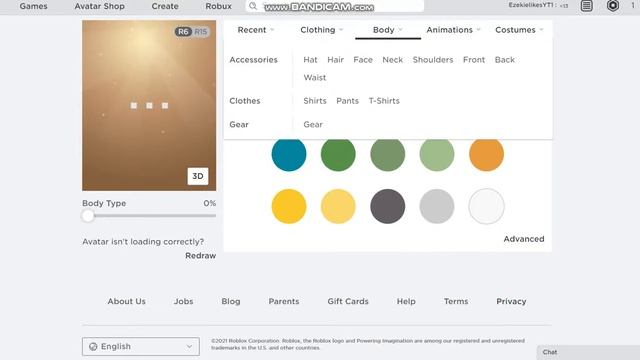This screenshot has width=640, height=360.
Task: Pick the dark gray skin color
Action: coord(387,206)
